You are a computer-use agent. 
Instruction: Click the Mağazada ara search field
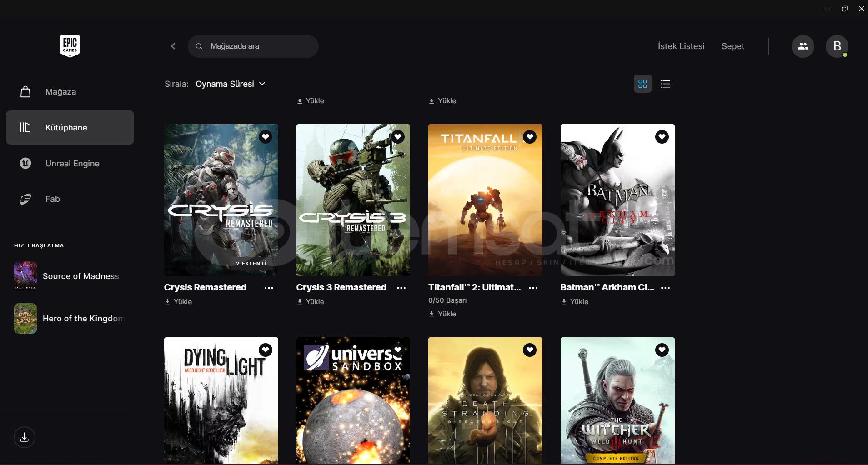click(259, 46)
